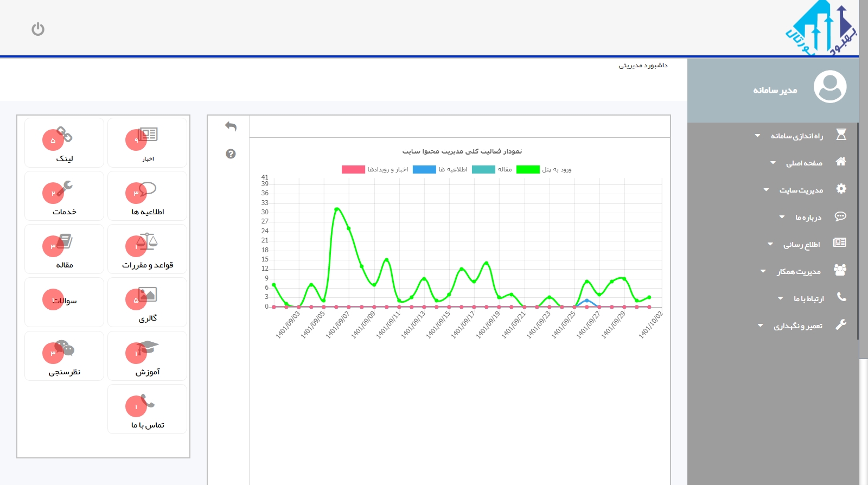
Task: Toggle اطلاعیه ها blue legend series
Action: pos(424,170)
